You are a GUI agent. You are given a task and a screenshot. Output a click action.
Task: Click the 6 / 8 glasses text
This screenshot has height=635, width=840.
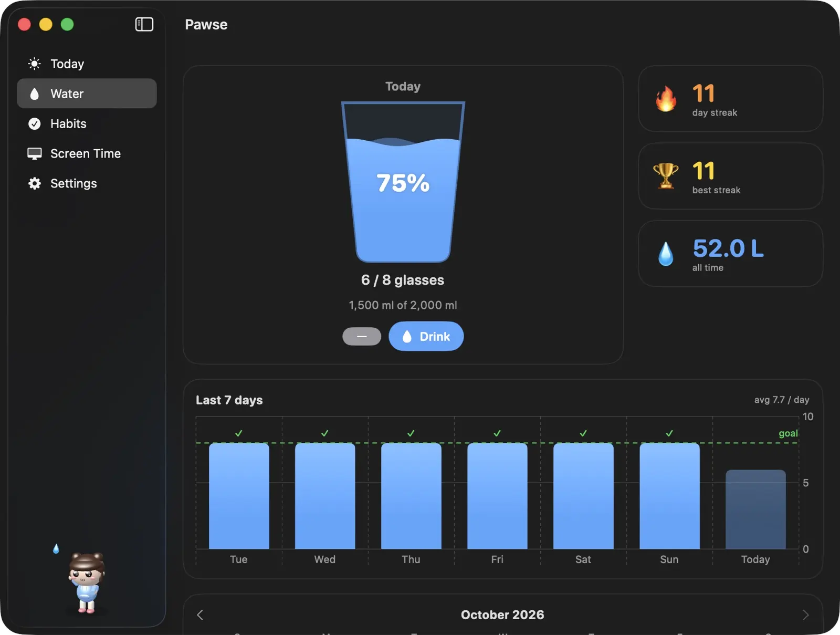403,280
